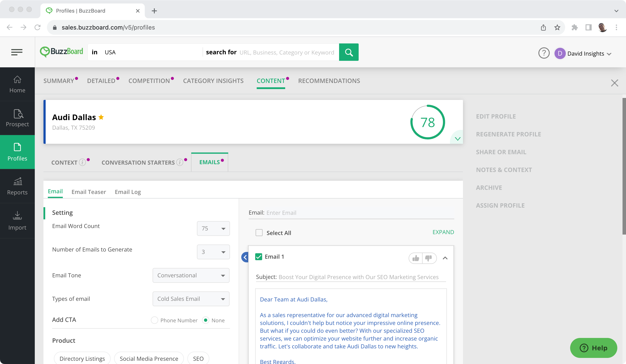Viewport: 626px width, 364px height.
Task: Toggle Social Media Presence product chip
Action: [x=149, y=358]
